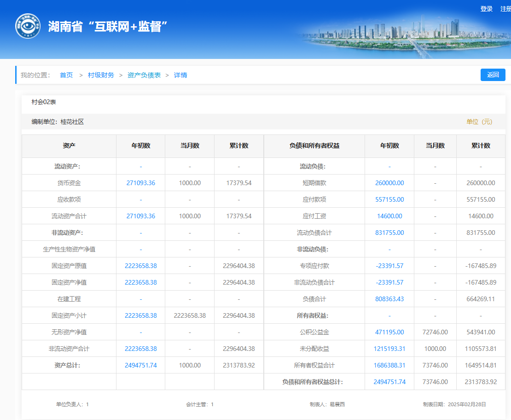This screenshot has height=420, width=511.
Task: Select the 应收款项 row label
Action: (x=69, y=199)
